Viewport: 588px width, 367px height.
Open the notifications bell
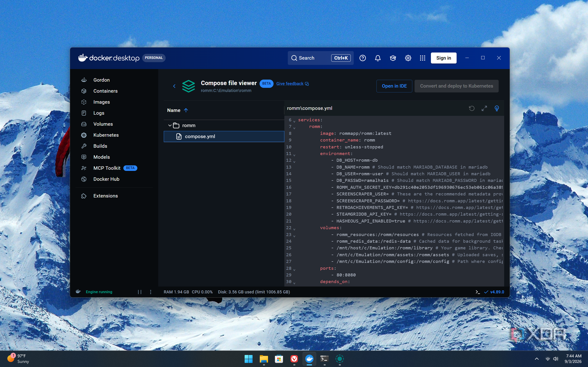(x=377, y=58)
